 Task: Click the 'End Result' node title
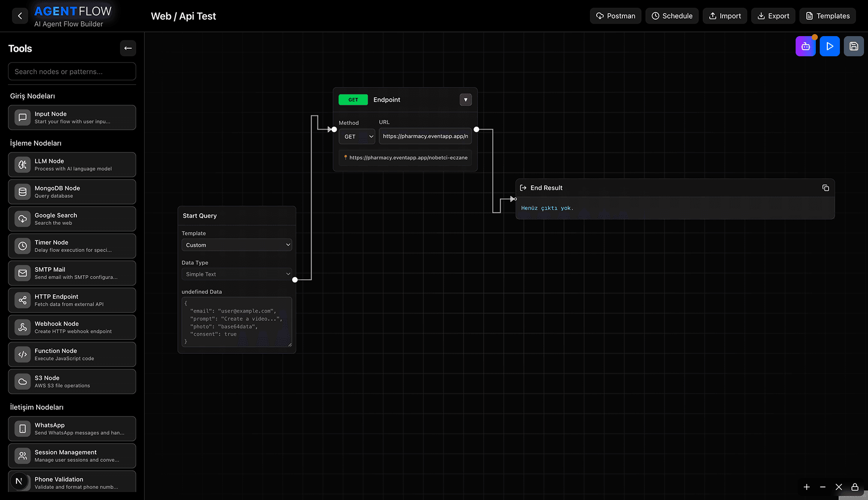[547, 188]
